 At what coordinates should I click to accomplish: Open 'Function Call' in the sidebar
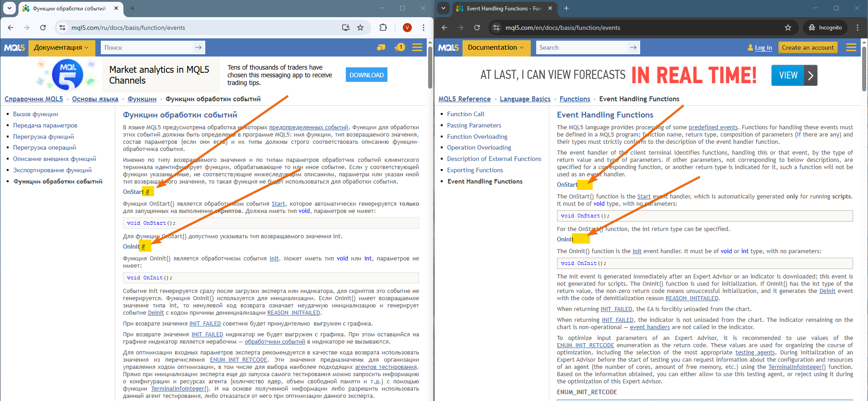pos(465,114)
